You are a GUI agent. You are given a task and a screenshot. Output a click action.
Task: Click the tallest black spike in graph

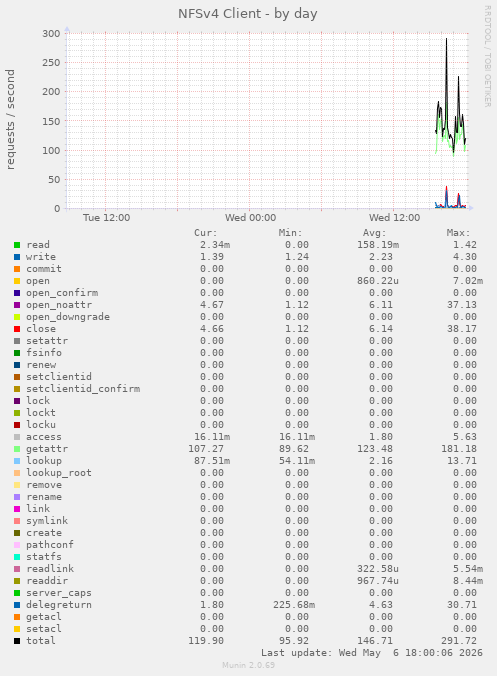click(446, 40)
